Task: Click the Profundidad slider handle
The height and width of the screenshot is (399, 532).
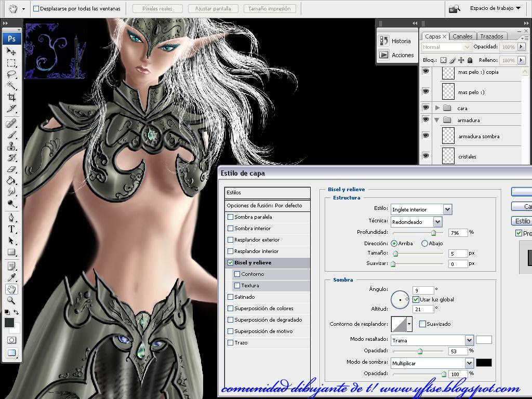Action: [433, 233]
